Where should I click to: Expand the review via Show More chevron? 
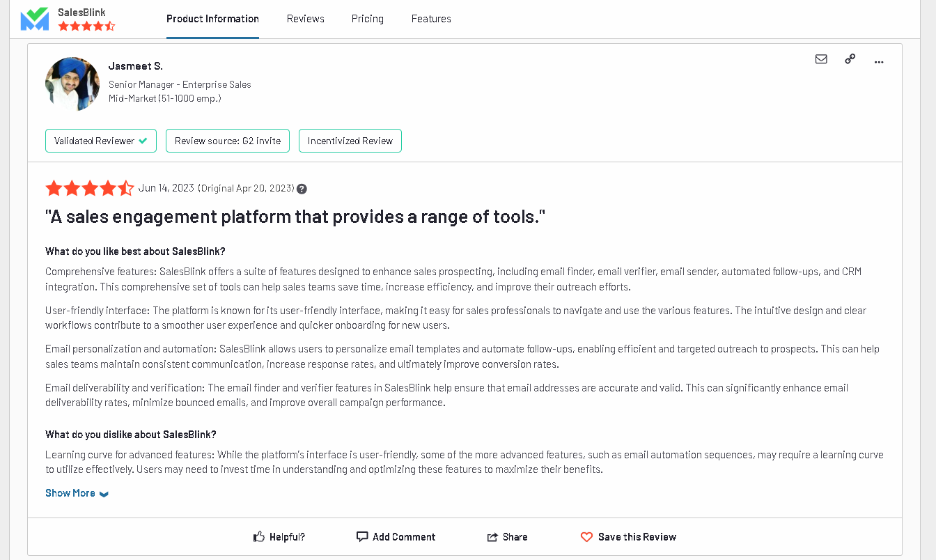pyautogui.click(x=104, y=494)
